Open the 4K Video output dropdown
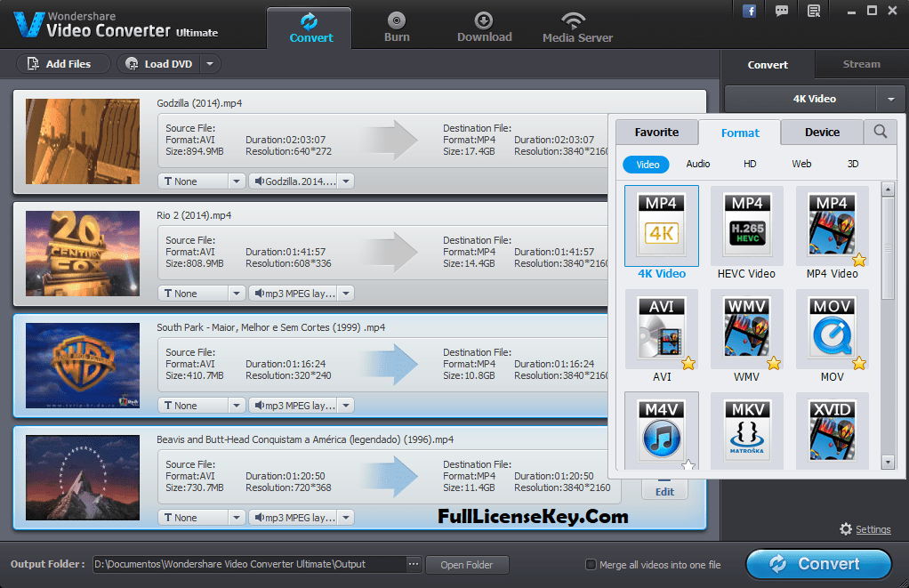The width and height of the screenshot is (909, 588). [891, 99]
